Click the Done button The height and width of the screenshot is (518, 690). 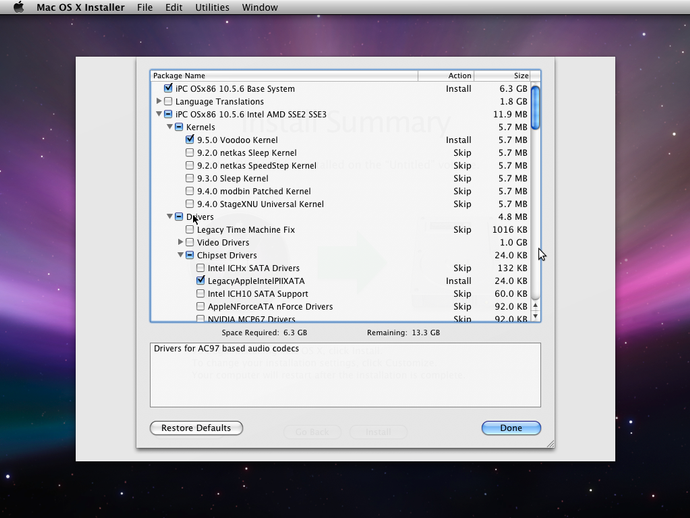pos(511,428)
